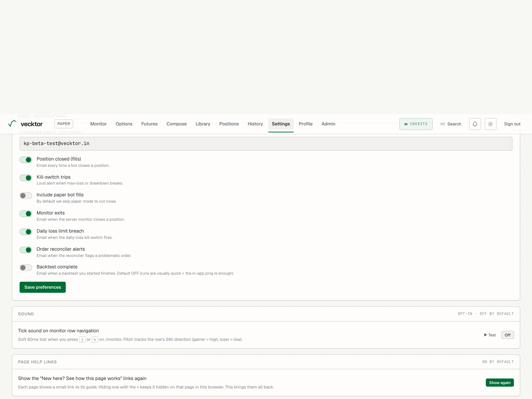The height and width of the screenshot is (399, 532).
Task: Open the notifications bell icon
Action: [x=475, y=124]
